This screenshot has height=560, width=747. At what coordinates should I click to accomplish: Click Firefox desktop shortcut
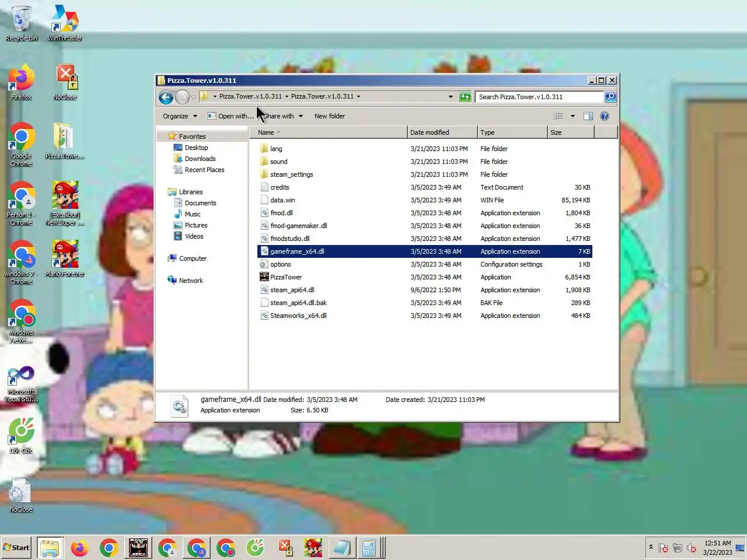tap(21, 82)
